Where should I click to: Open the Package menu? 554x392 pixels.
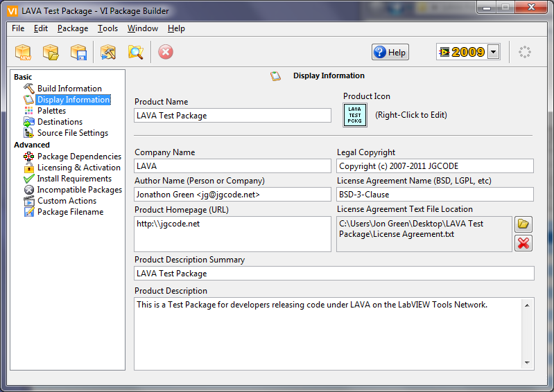point(73,28)
